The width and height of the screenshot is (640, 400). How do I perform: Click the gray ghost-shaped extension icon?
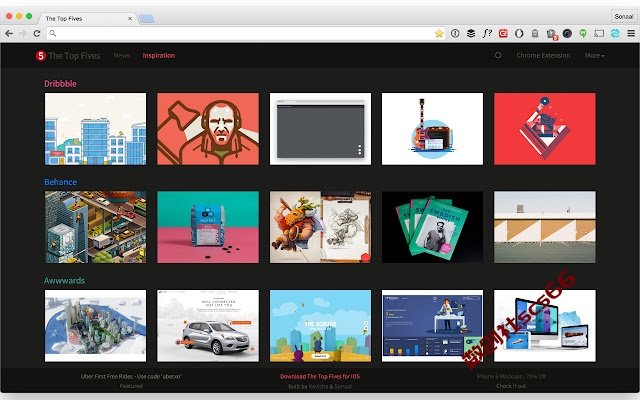click(535, 33)
